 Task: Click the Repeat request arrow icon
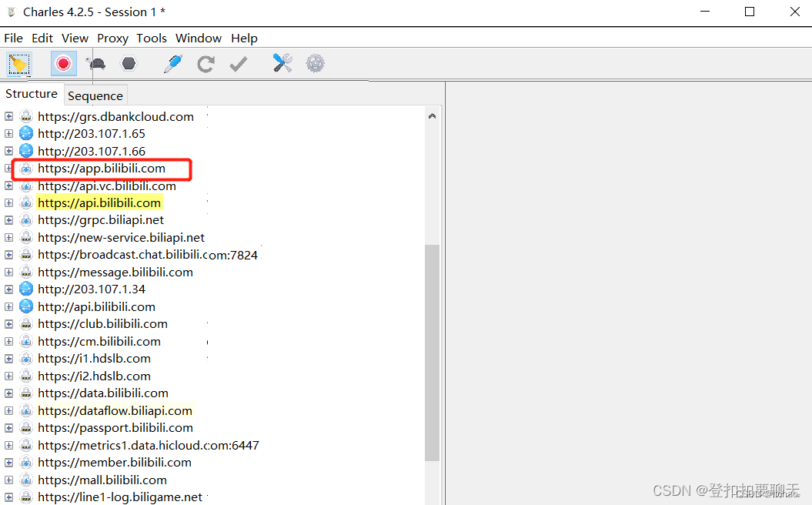coord(206,64)
